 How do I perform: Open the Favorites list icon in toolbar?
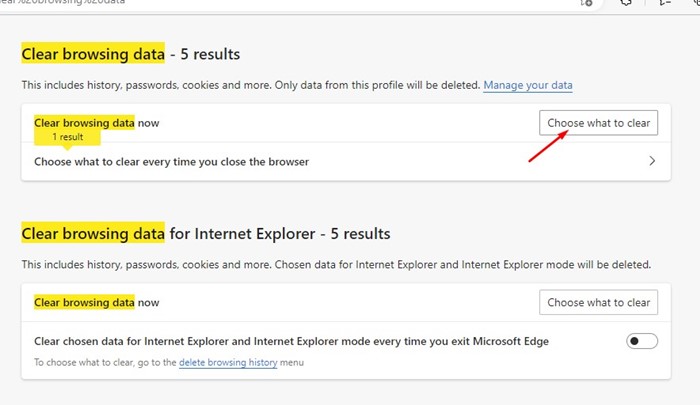(665, 4)
